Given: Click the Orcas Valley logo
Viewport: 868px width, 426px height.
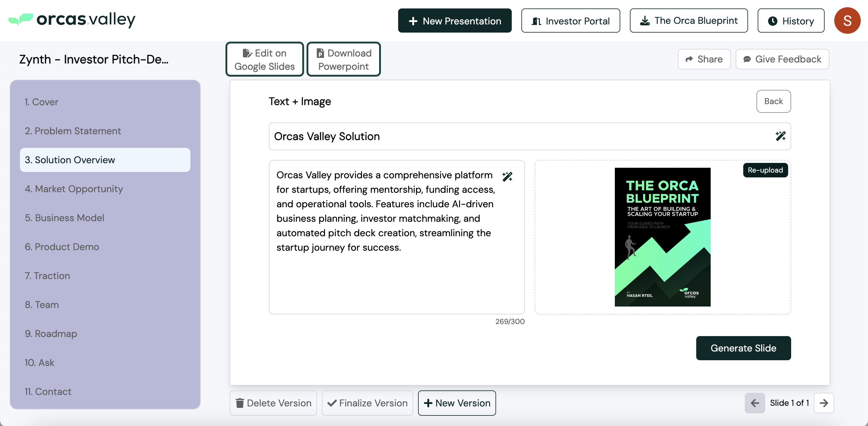Looking at the screenshot, I should tap(72, 20).
